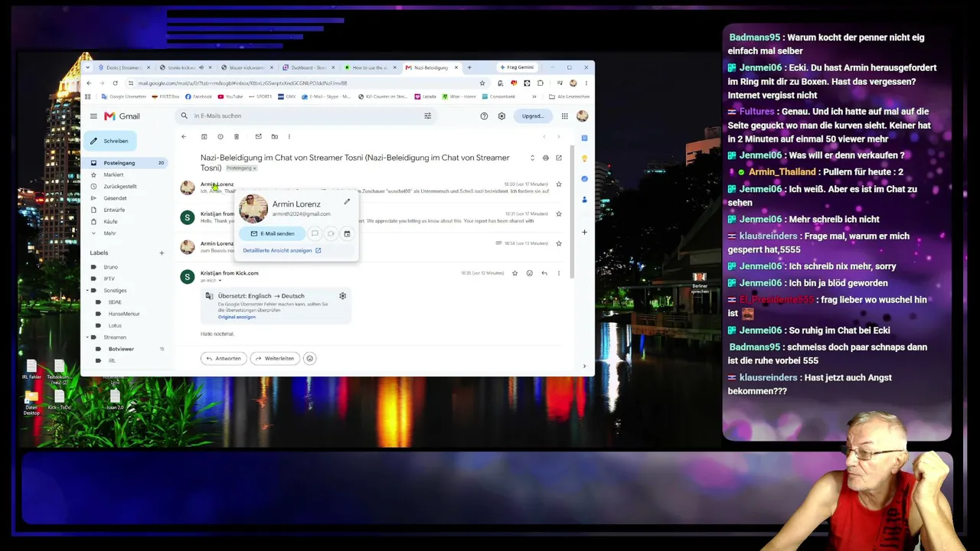Screen dimensions: 980x551
Task: Expand all messages using the expand arrows icon
Action: (x=532, y=158)
